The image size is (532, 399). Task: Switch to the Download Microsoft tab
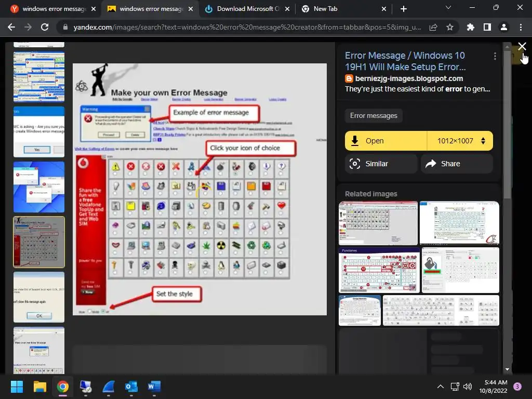pos(247,9)
